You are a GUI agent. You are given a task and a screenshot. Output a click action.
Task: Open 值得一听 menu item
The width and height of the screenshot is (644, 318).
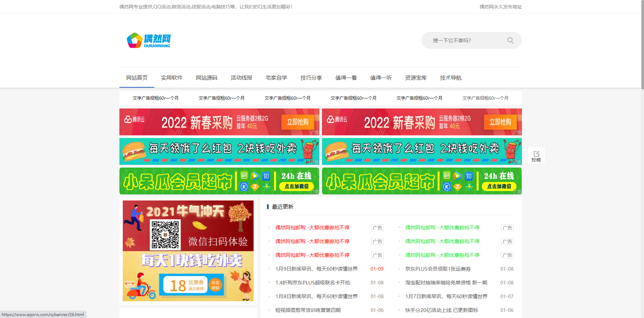coord(381,78)
